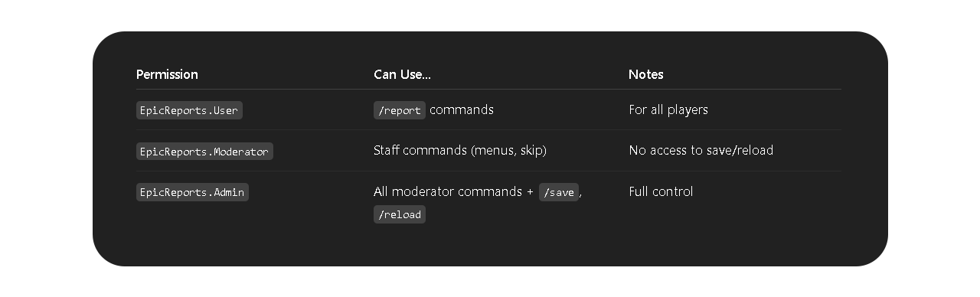Viewport: 980px width, 297px height.
Task: Click the Can Use... column header
Action: tap(402, 74)
